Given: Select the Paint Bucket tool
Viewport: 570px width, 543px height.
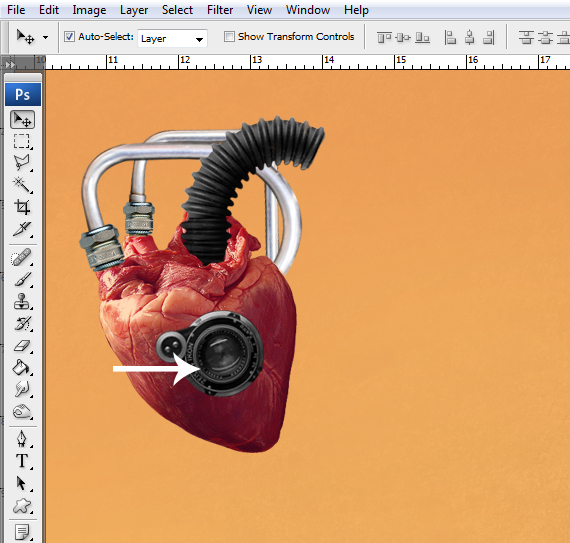Looking at the screenshot, I should pos(22,367).
